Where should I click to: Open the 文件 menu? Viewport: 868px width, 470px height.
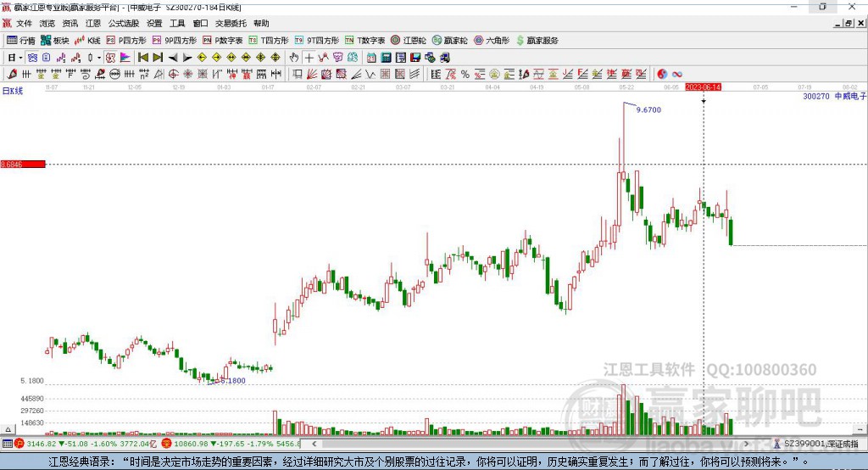(x=24, y=23)
